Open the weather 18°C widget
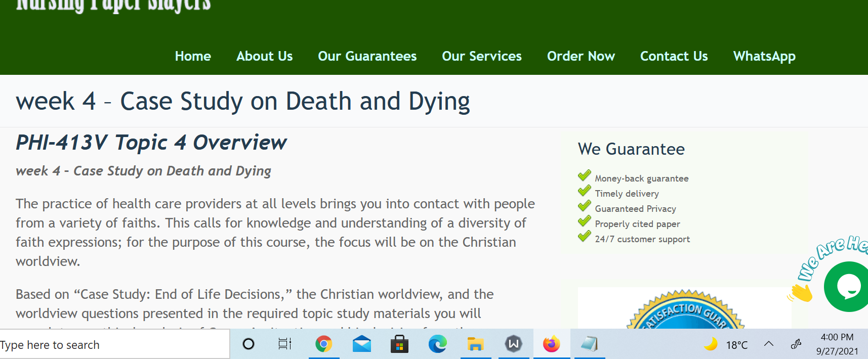 (x=726, y=345)
